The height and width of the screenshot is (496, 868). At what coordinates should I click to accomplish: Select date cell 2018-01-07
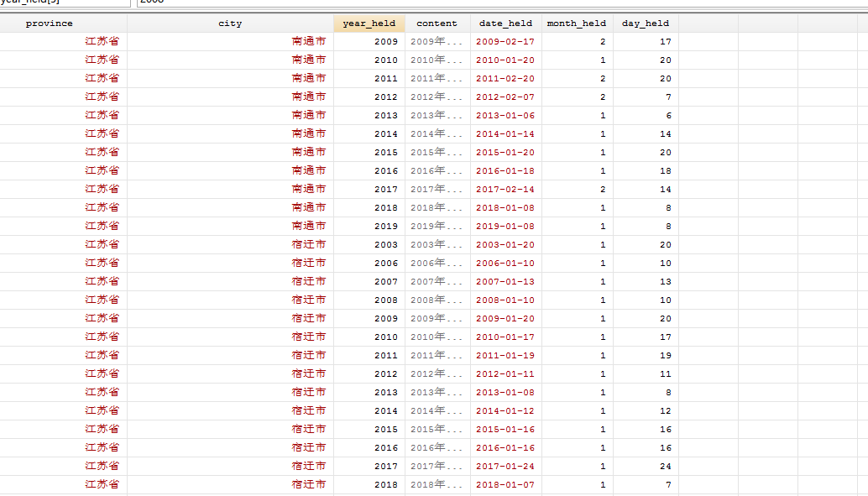point(505,484)
